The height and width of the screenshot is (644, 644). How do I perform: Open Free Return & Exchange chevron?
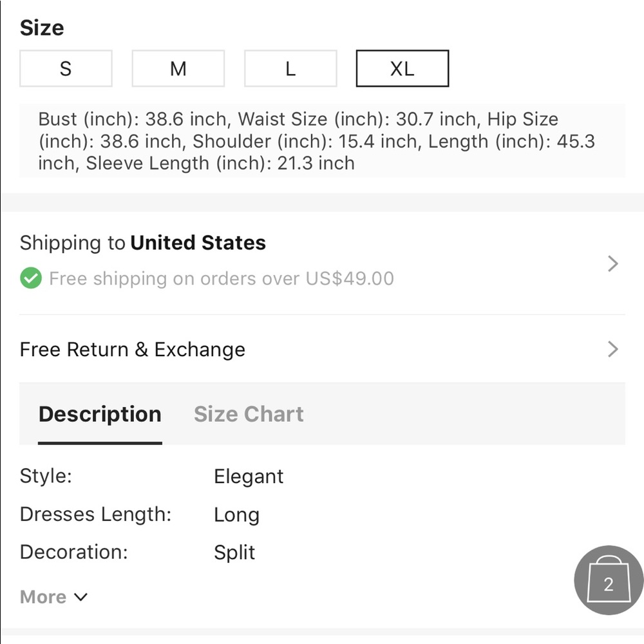613,349
